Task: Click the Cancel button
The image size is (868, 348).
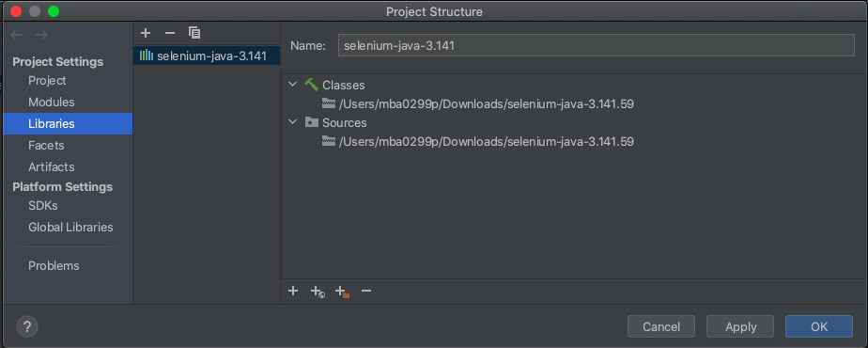Action: click(661, 326)
